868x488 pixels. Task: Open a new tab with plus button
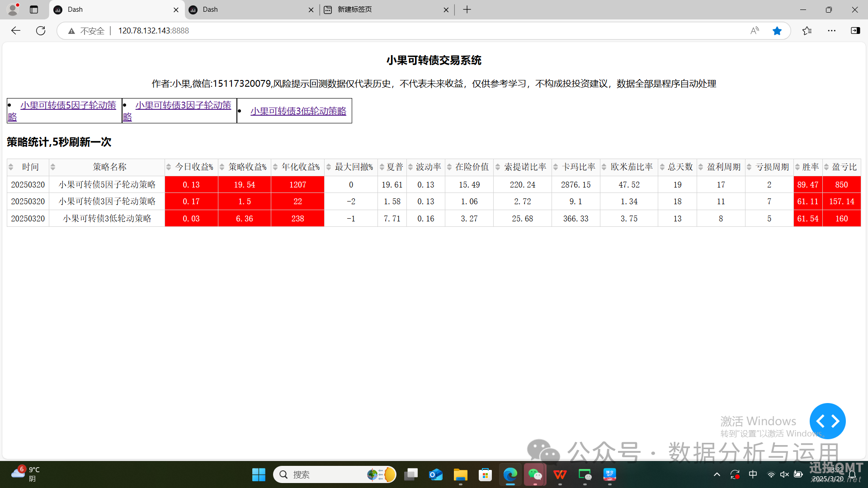467,9
